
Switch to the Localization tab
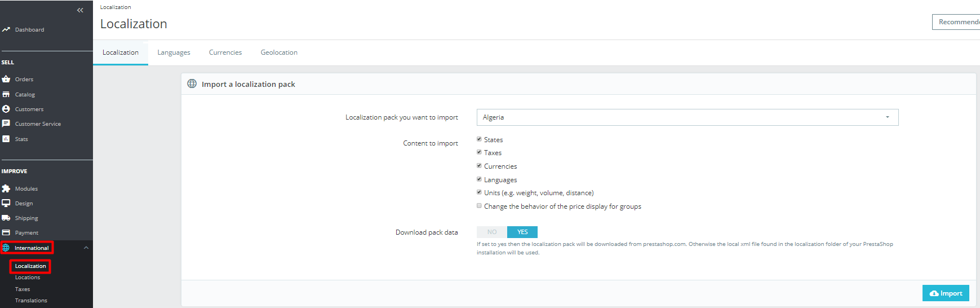pos(121,52)
